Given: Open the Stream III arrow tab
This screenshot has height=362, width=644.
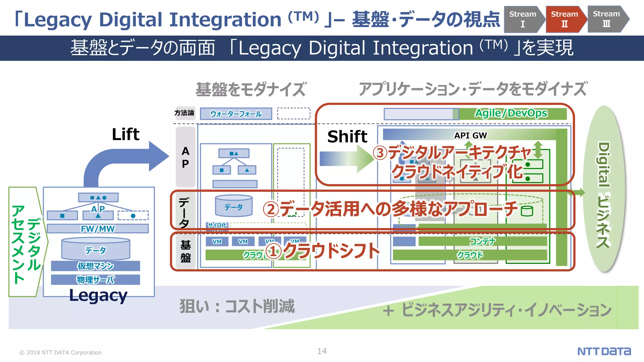Looking at the screenshot, I should coord(606,19).
